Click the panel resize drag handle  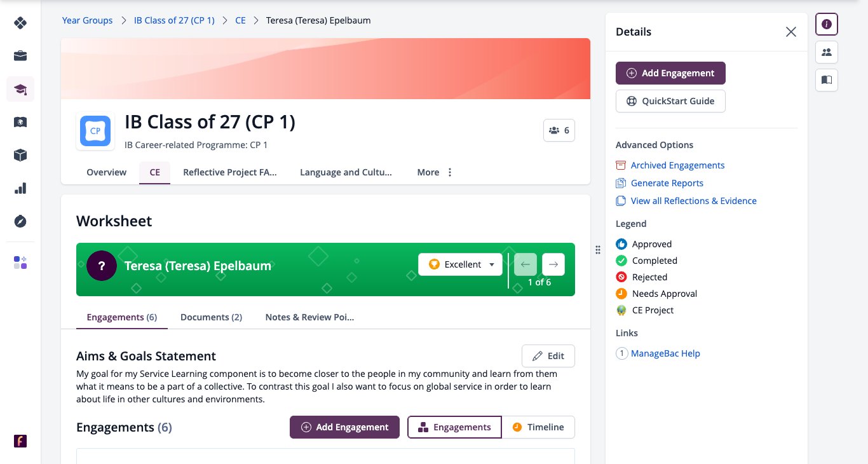coord(598,250)
